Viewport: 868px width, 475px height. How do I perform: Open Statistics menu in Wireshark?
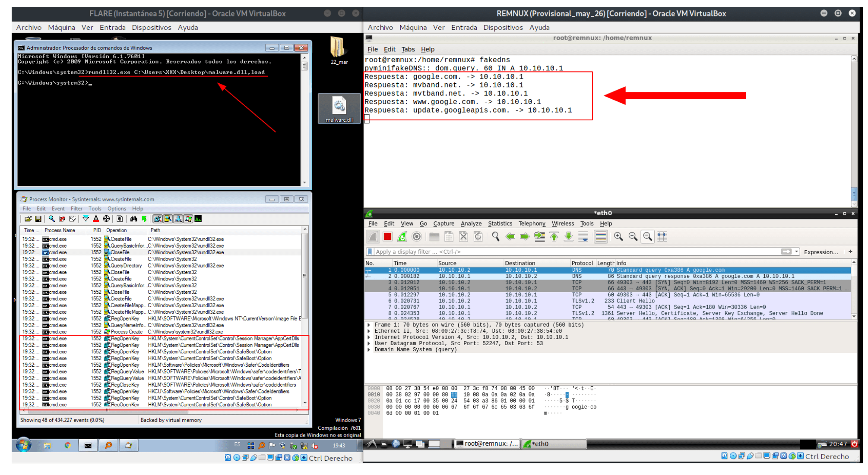click(x=500, y=224)
